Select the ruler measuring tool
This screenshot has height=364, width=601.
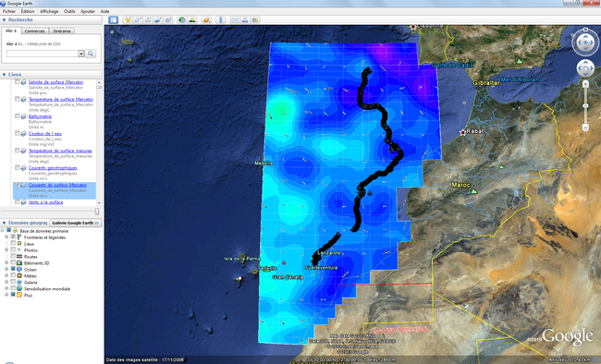point(221,20)
